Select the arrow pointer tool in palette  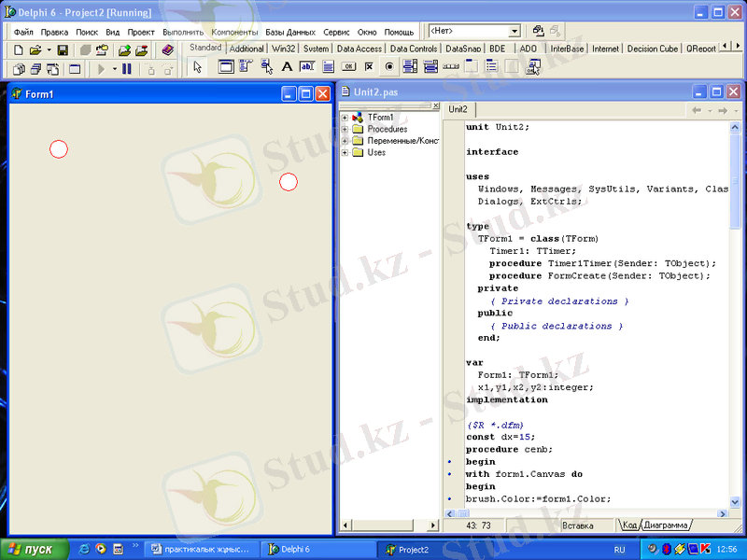coord(196,67)
